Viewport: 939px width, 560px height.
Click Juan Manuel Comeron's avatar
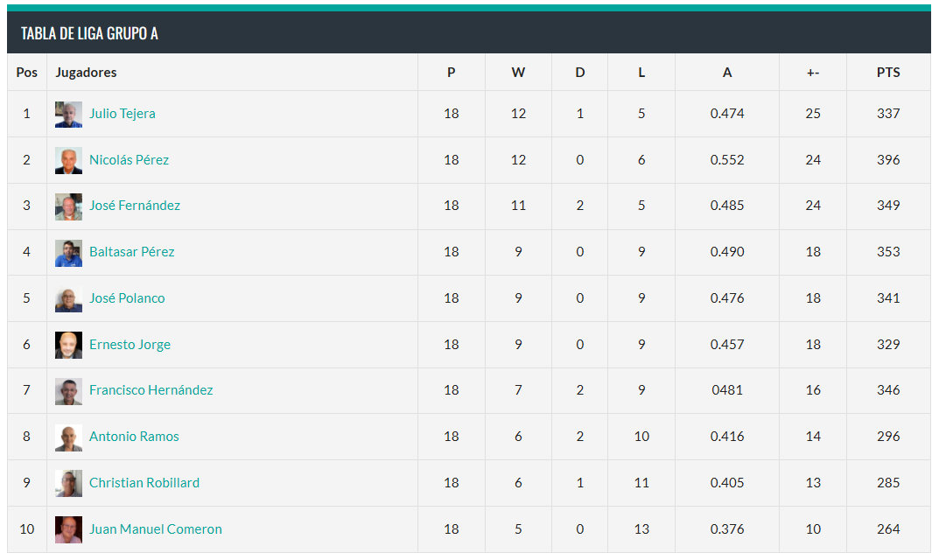coord(68,529)
